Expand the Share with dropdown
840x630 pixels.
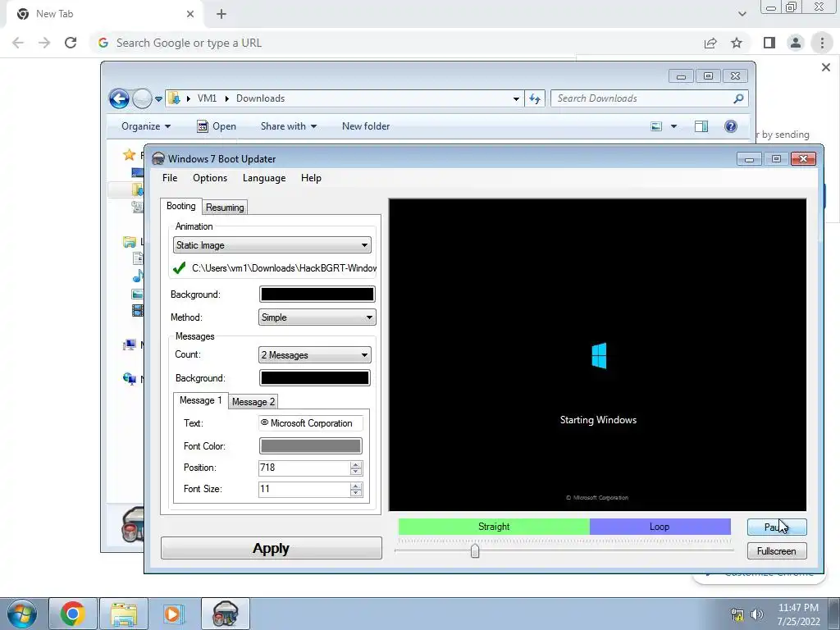point(289,126)
